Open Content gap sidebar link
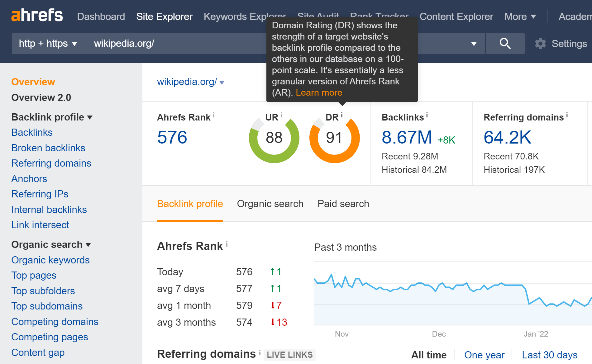Image resolution: width=592 pixels, height=364 pixels. (38, 352)
